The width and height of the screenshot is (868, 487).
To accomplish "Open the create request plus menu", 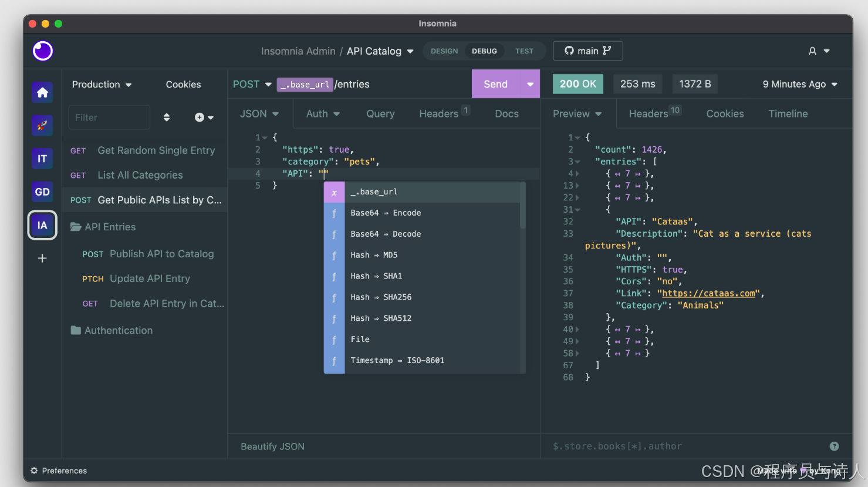I will tap(204, 117).
